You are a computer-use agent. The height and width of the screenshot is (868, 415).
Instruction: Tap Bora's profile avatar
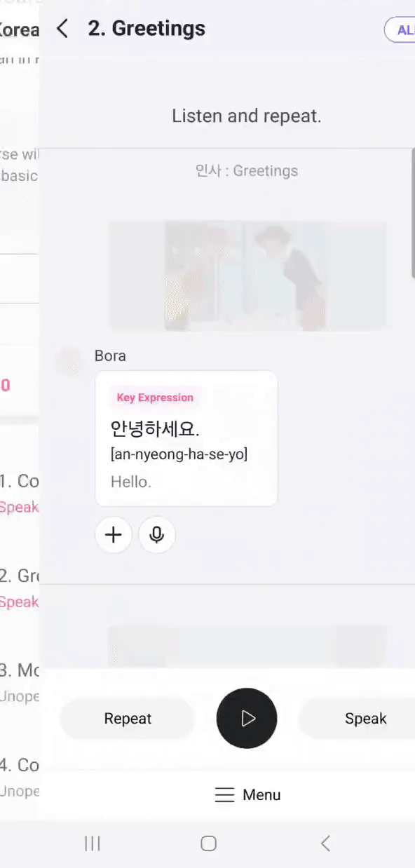coord(69,362)
